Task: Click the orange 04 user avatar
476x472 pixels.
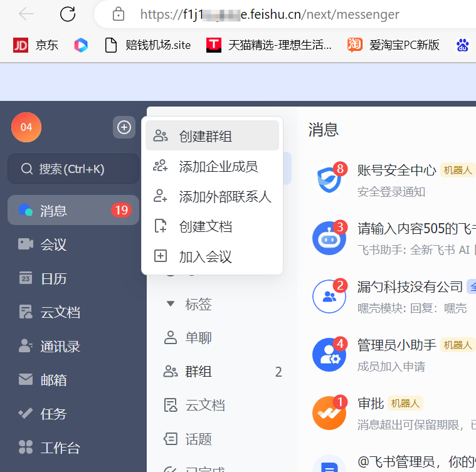Action: tap(26, 127)
